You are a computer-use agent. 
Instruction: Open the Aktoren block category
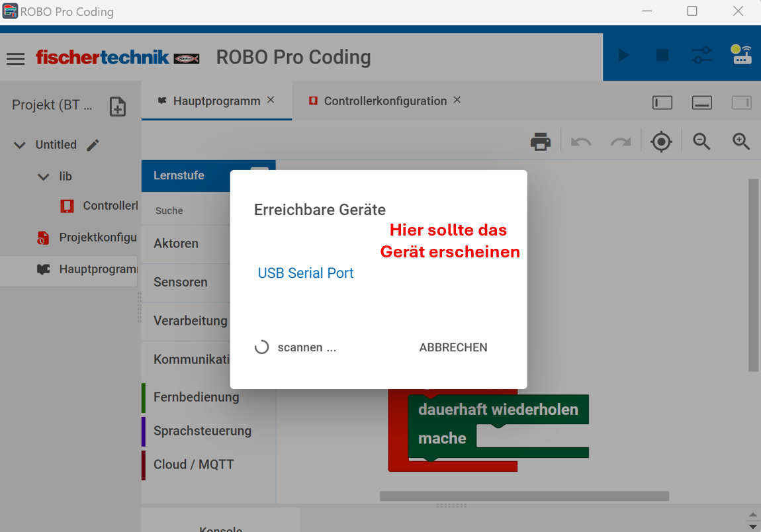(x=186, y=244)
